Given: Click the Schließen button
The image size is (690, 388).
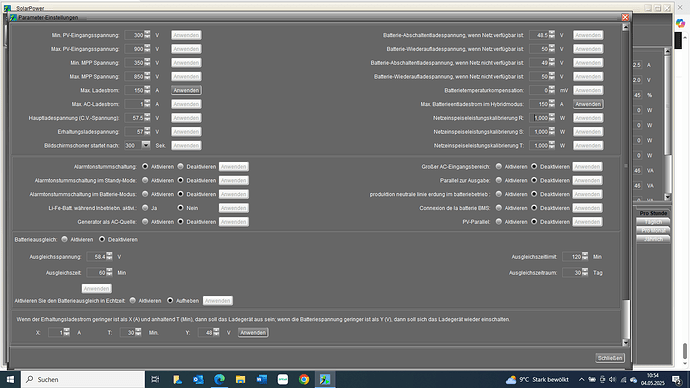Looking at the screenshot, I should (x=610, y=358).
